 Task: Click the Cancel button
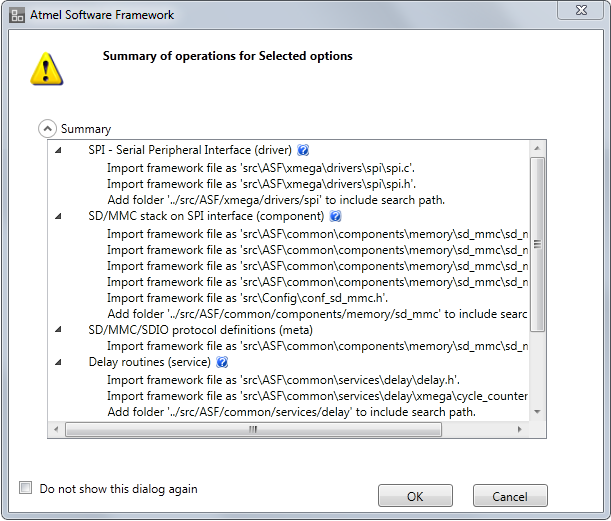point(510,496)
